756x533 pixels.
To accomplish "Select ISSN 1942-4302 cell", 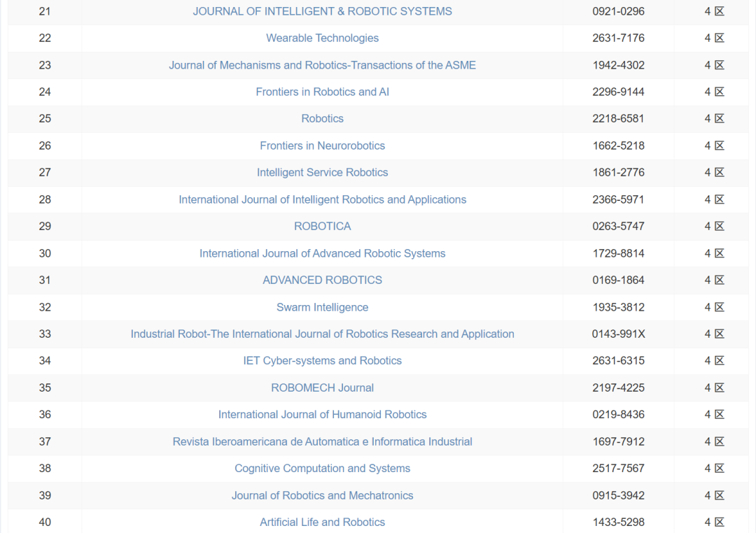I will [x=618, y=65].
